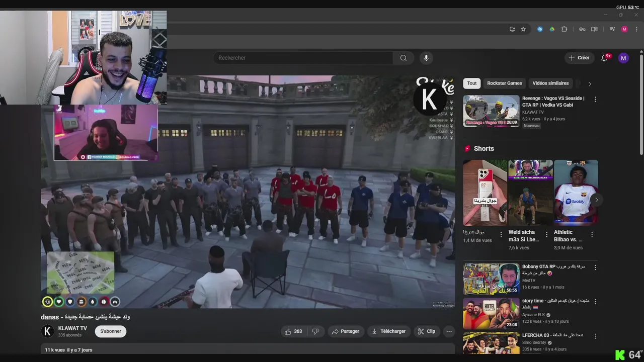
Task: Open KLAWAT TV channel avatar below video
Action: [48, 331]
